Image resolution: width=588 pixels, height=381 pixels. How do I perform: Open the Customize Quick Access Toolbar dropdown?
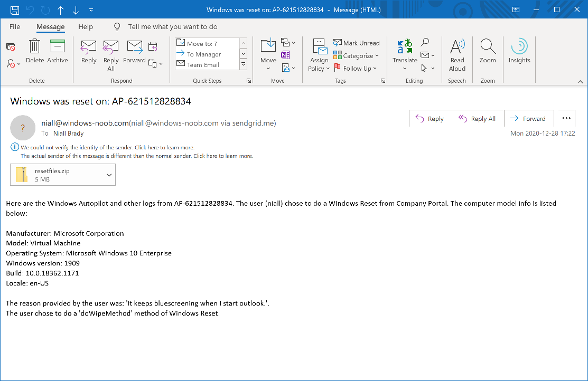click(91, 10)
